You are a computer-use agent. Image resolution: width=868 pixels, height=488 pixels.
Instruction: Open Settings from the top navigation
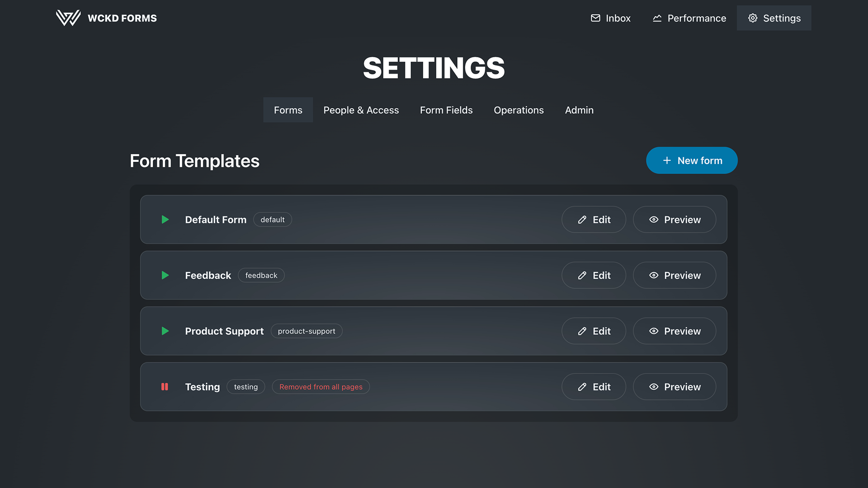click(x=774, y=18)
